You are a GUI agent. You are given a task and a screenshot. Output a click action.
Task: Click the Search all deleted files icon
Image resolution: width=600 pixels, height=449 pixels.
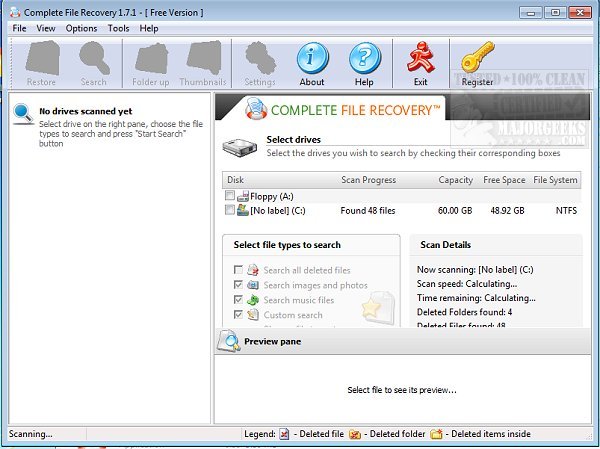[x=253, y=270]
